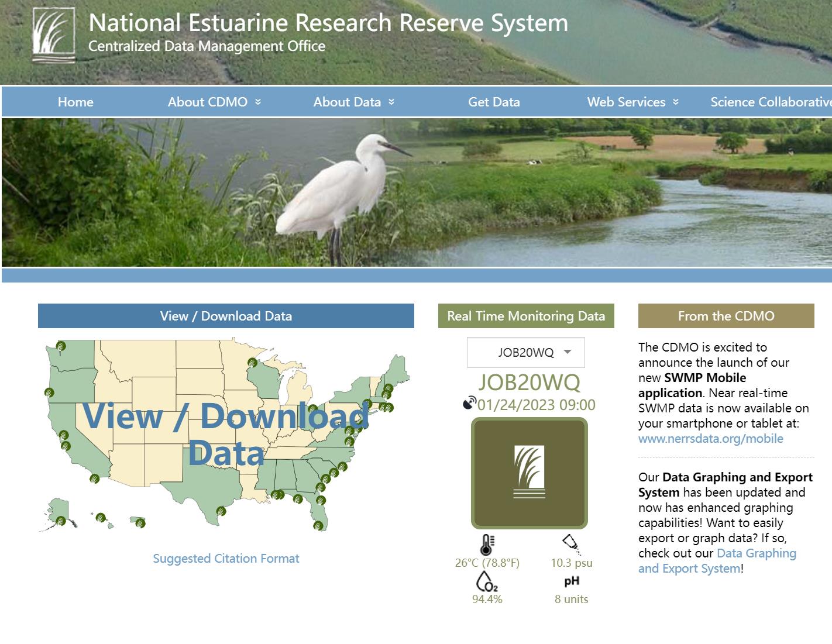This screenshot has height=644, width=832.
Task: Click the reserve marker in Washington state
Action: coord(60,346)
